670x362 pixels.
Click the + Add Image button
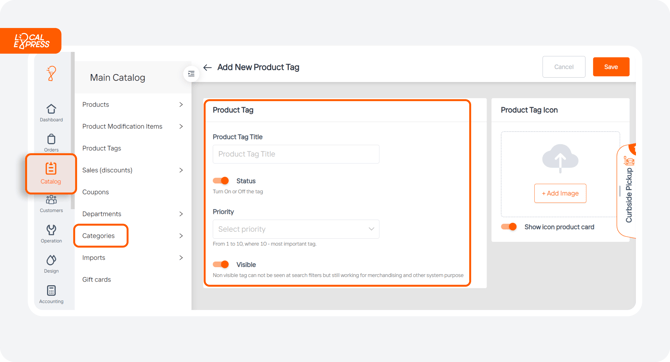tap(560, 193)
